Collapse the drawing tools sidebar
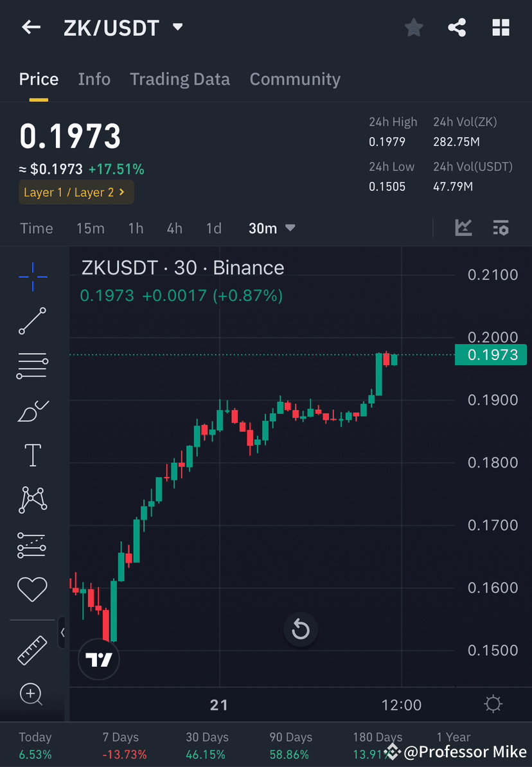 (x=64, y=633)
